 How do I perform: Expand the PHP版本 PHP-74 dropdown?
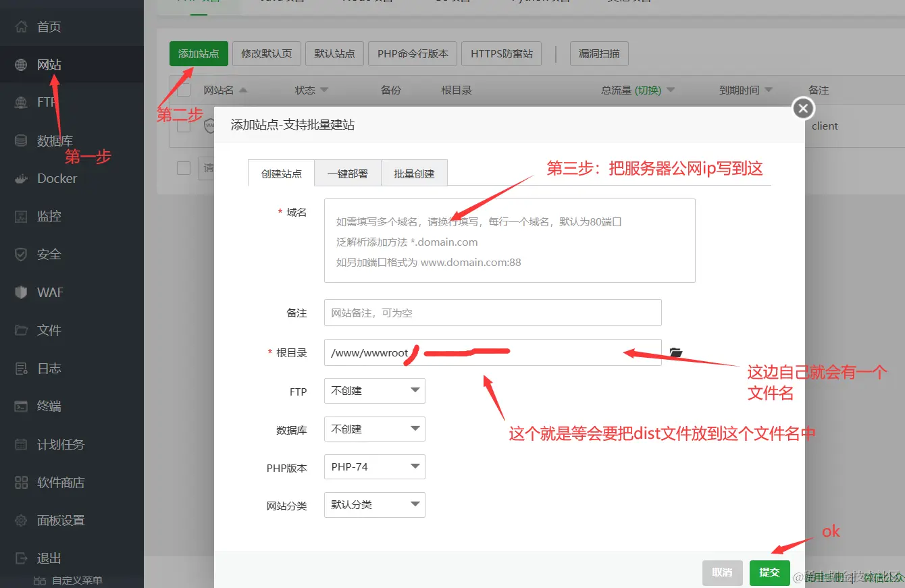tap(375, 467)
